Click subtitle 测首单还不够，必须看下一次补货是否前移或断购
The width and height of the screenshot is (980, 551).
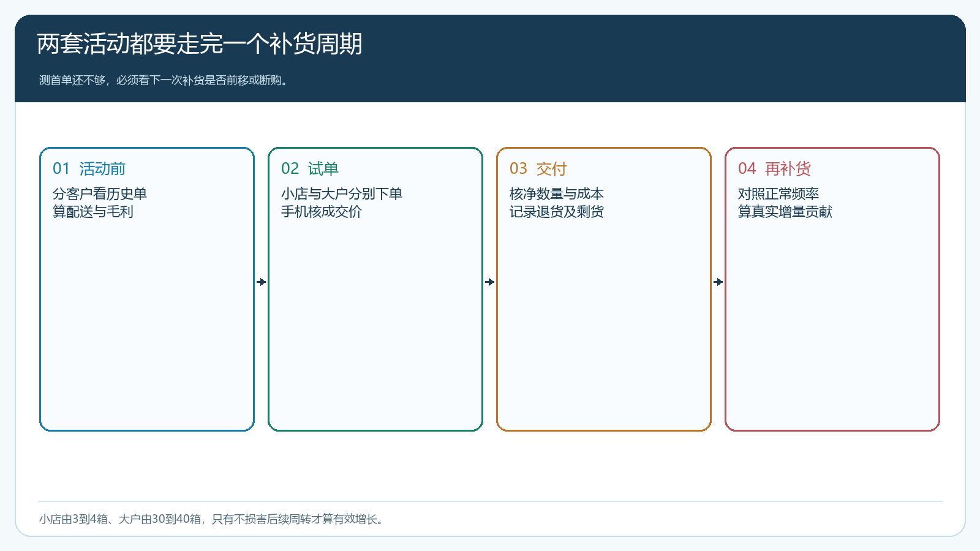pyautogui.click(x=164, y=80)
